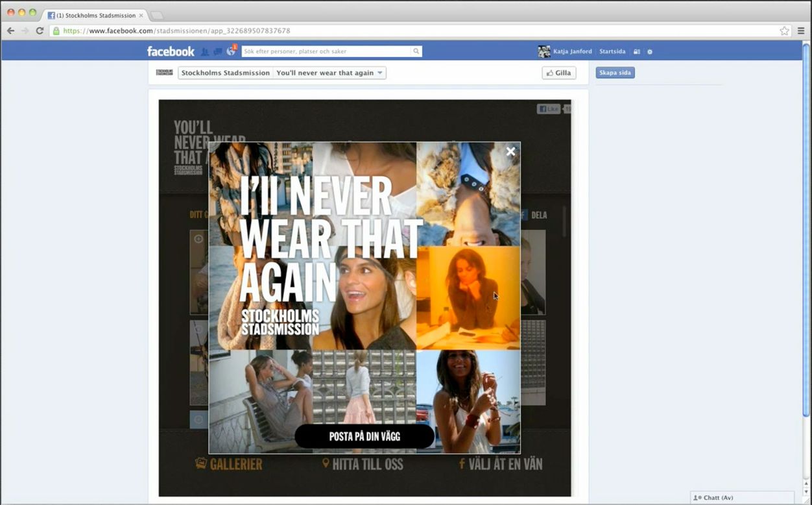Open the Gallerier section
Screen dimensions: 812x505
click(229, 464)
